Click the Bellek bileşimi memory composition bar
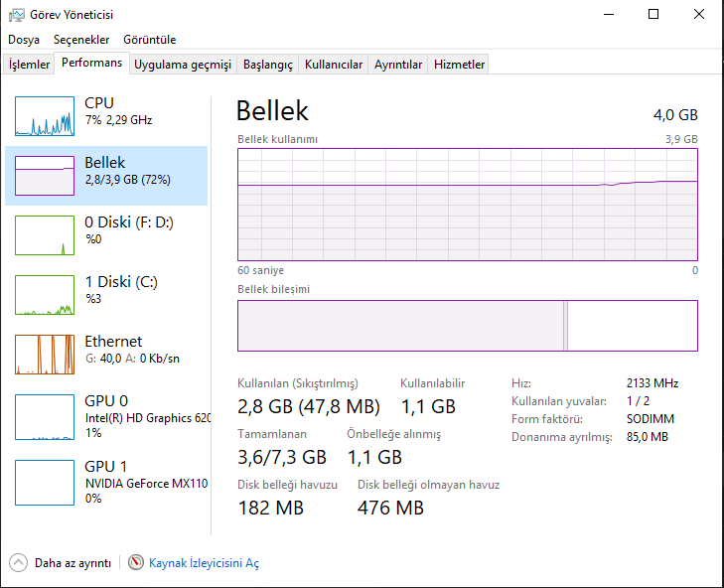This screenshot has width=724, height=588. point(467,326)
